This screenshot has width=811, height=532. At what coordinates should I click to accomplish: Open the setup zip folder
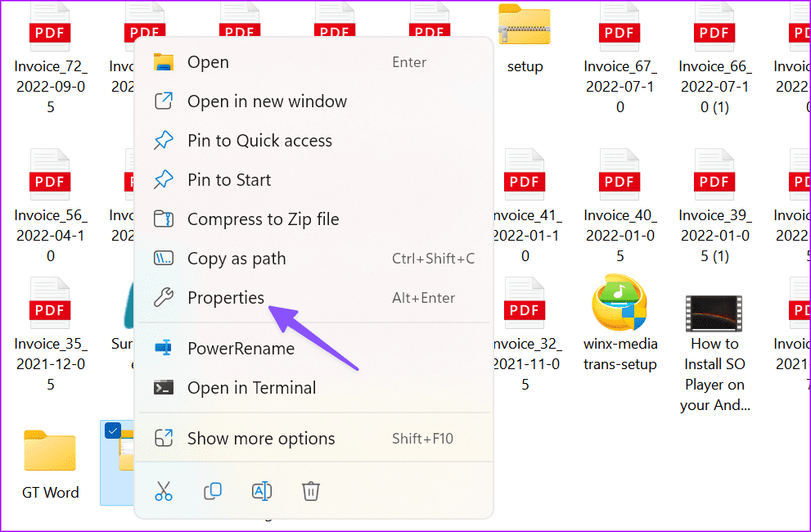(525, 25)
